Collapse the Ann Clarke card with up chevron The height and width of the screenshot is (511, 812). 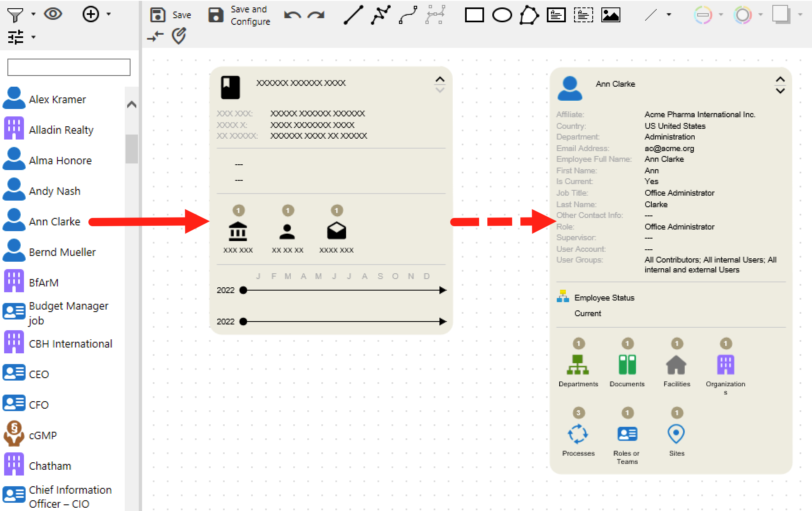click(x=780, y=79)
